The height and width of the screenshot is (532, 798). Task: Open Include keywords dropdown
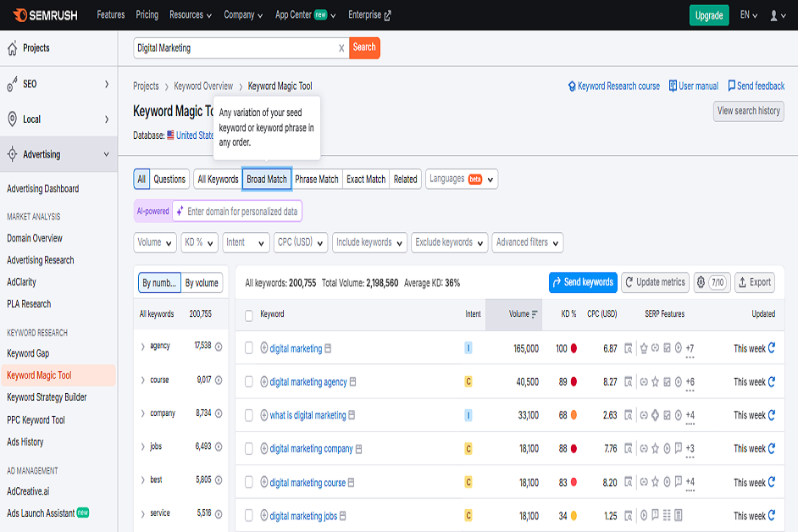369,243
